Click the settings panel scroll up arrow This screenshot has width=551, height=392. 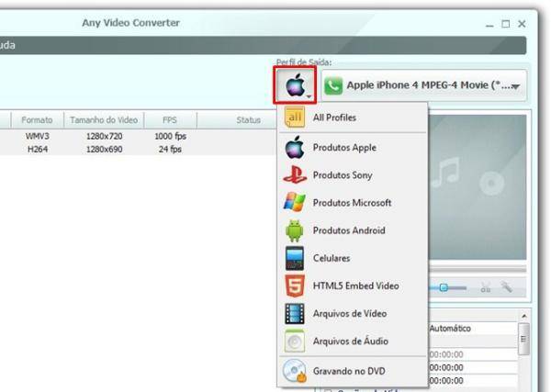click(x=524, y=316)
